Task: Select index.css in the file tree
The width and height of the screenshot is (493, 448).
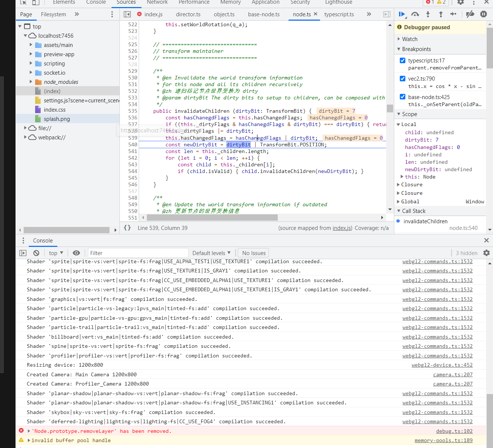Action: coord(55,109)
